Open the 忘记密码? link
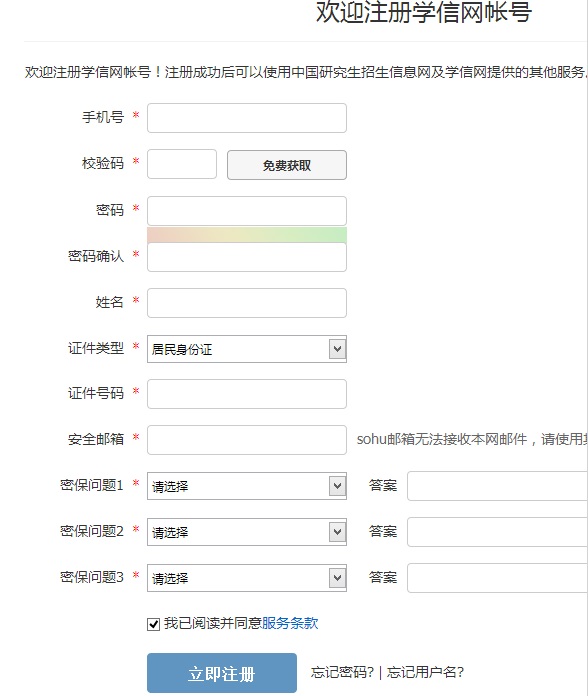This screenshot has height=696, width=588. click(342, 672)
